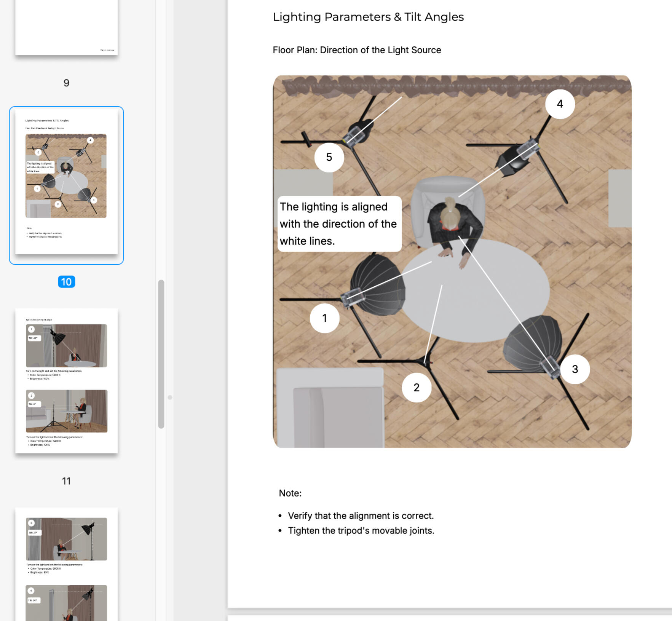Click the page 11 number label
Screen dimensions: 672x621
tap(66, 481)
